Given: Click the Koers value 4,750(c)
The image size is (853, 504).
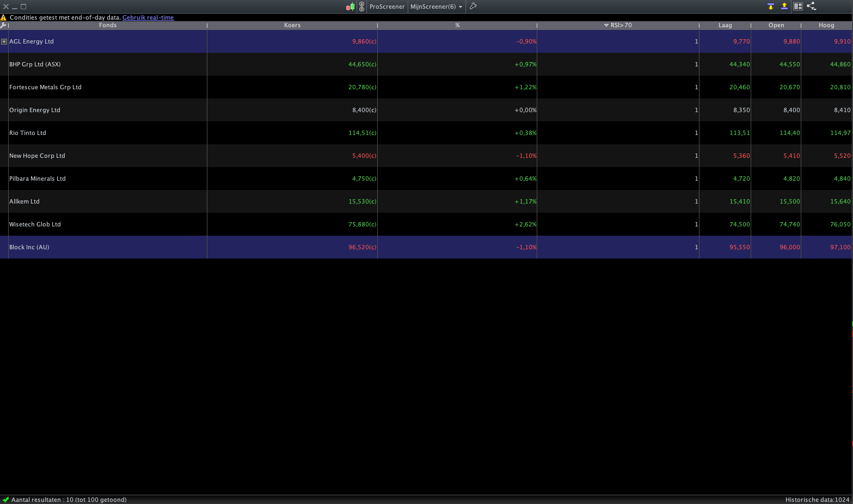Looking at the screenshot, I should pyautogui.click(x=364, y=179).
